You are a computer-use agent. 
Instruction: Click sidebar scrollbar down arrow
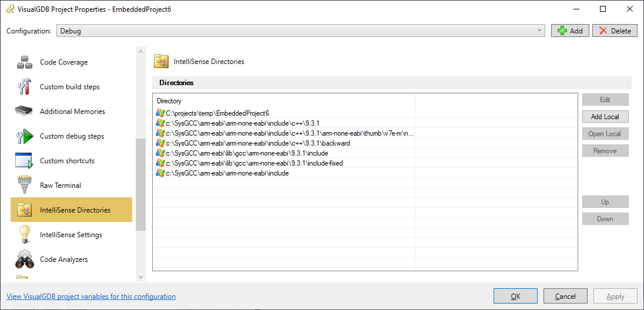[x=140, y=277]
